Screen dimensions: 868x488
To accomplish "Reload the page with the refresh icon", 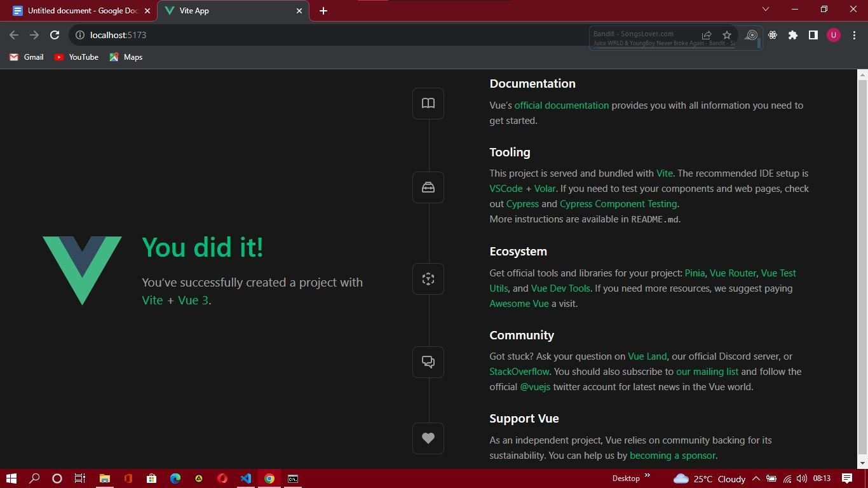I will click(55, 35).
